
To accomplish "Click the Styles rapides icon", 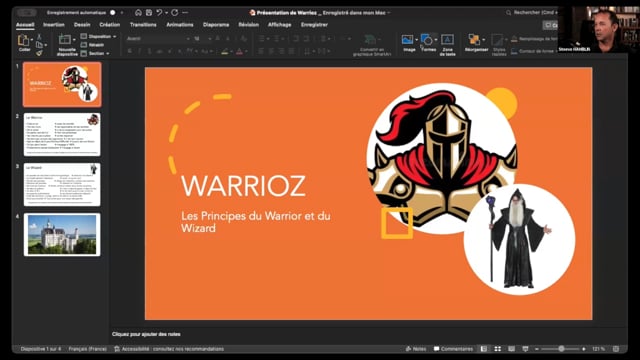I will [x=497, y=40].
